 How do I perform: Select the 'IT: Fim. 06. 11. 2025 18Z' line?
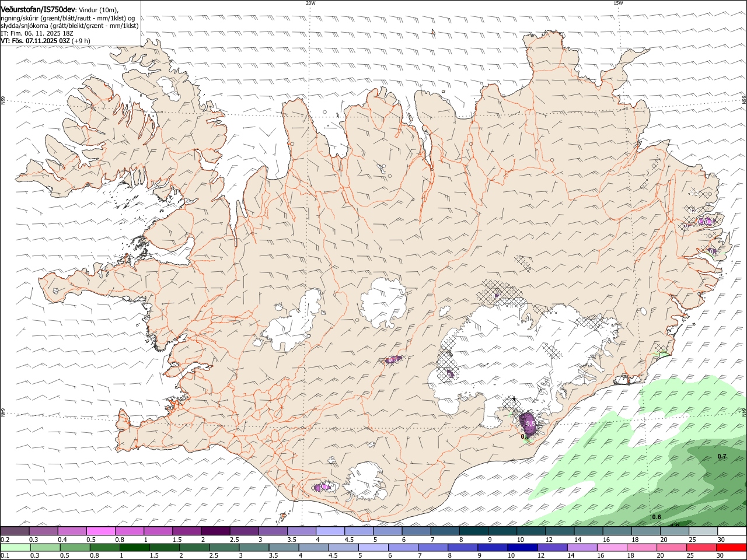(x=37, y=33)
